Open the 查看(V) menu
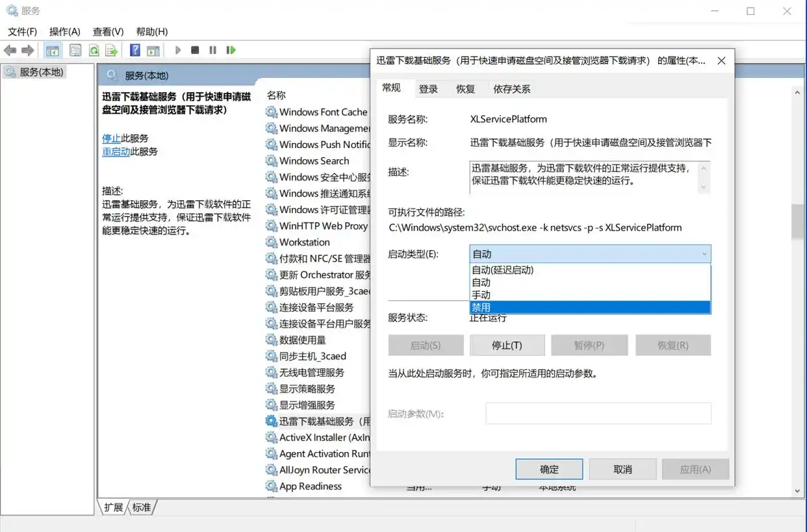This screenshot has width=807, height=532. pos(107,31)
